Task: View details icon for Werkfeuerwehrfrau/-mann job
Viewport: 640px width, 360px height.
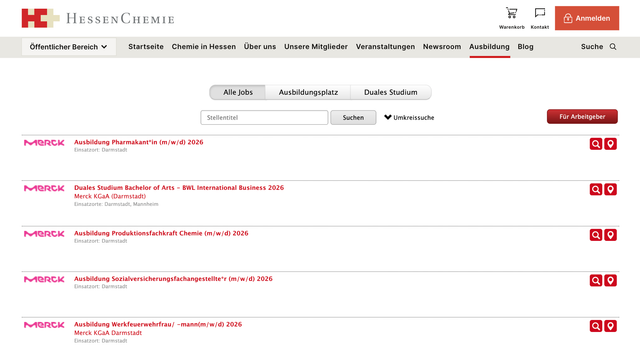Action: pyautogui.click(x=596, y=326)
